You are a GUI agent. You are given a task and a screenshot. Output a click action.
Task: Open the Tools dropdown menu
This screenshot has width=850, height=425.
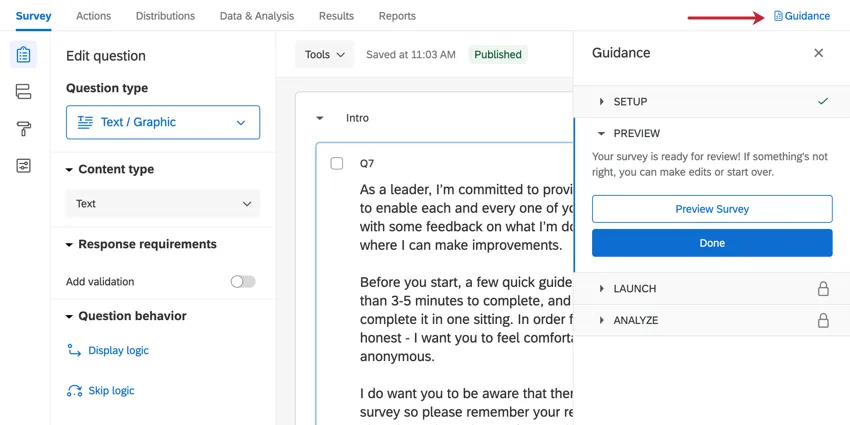pyautogui.click(x=325, y=55)
